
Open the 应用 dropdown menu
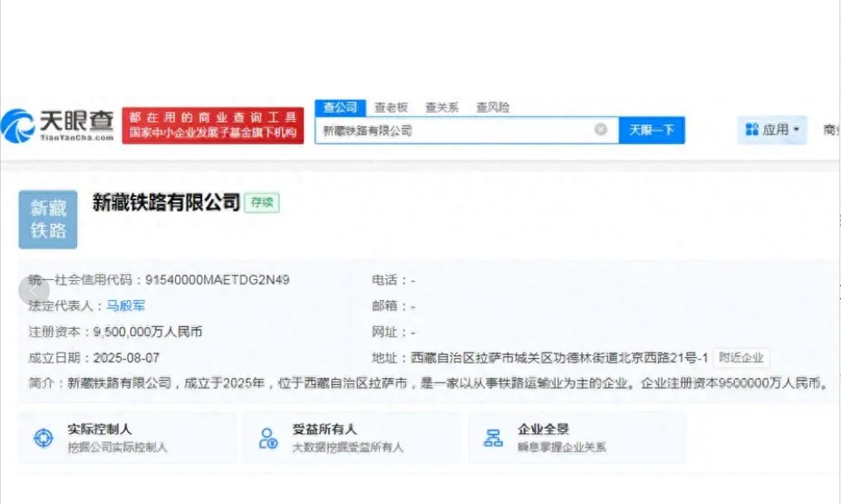click(772, 129)
